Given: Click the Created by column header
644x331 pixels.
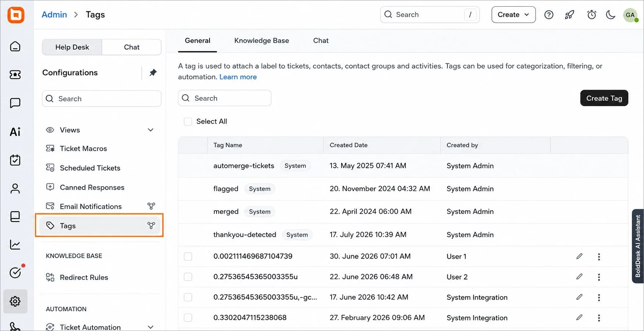Looking at the screenshot, I should pyautogui.click(x=462, y=145).
